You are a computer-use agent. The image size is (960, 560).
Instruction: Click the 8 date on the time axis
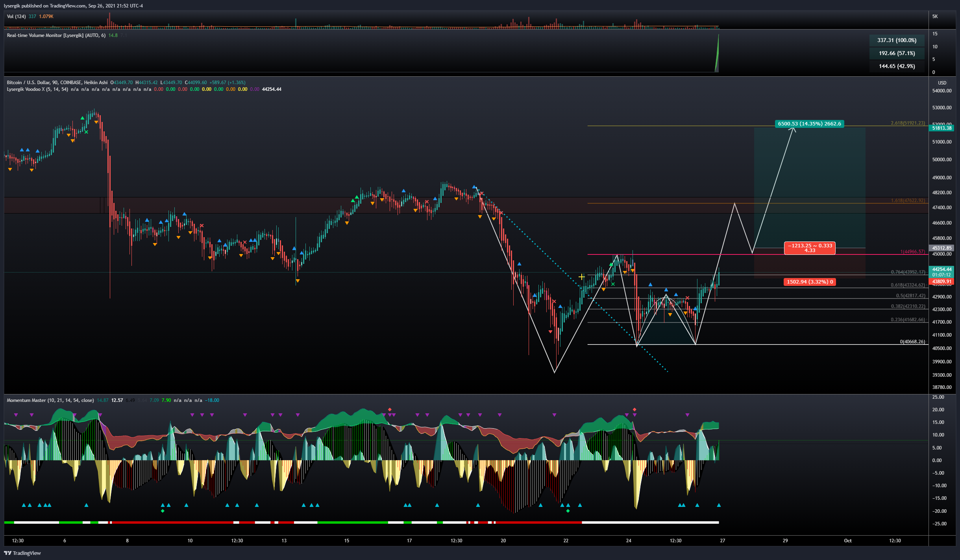click(x=127, y=541)
